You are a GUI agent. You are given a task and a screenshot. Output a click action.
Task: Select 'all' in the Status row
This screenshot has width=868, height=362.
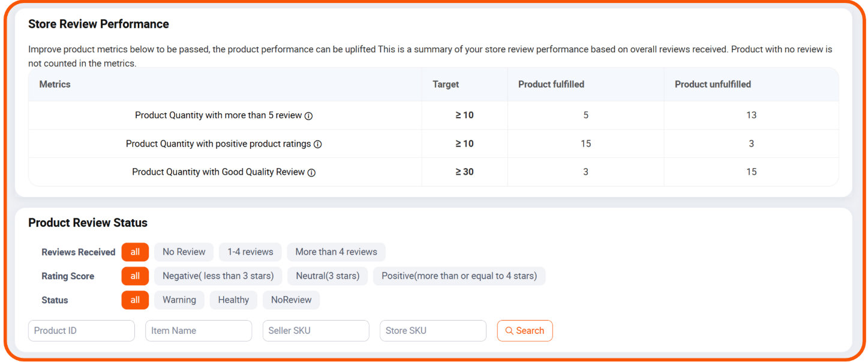tap(135, 300)
